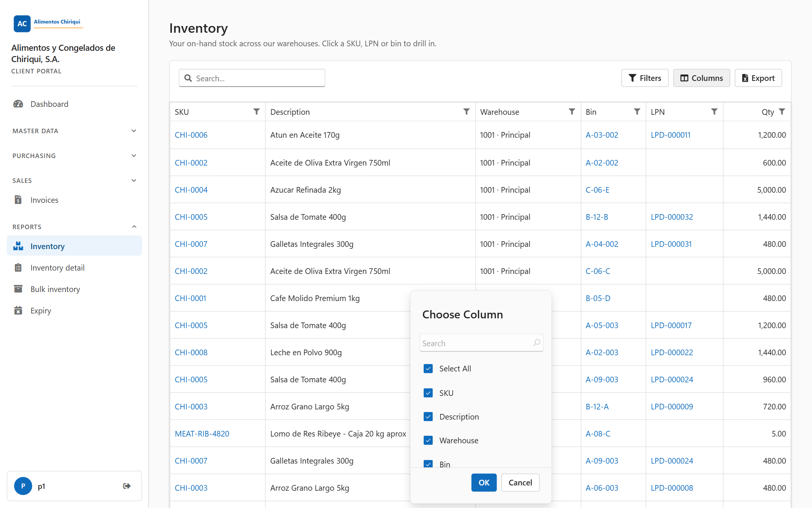Click the Warehouse column filter icon
This screenshot has width=812, height=508.
click(x=572, y=112)
